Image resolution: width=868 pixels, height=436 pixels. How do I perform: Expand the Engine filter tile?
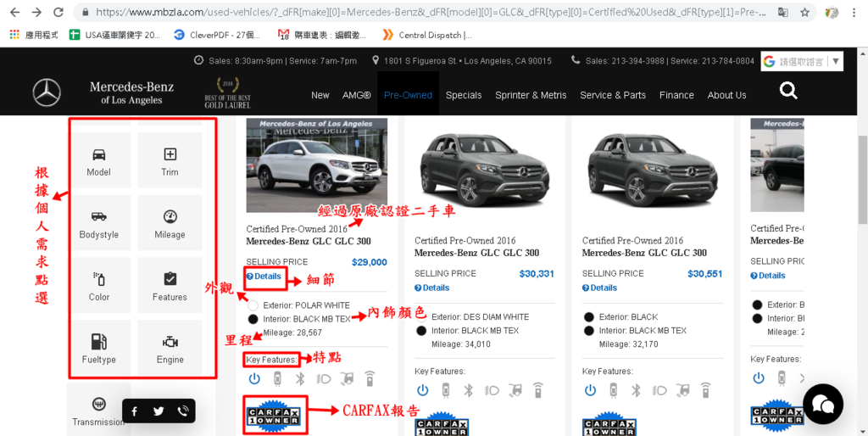click(170, 348)
